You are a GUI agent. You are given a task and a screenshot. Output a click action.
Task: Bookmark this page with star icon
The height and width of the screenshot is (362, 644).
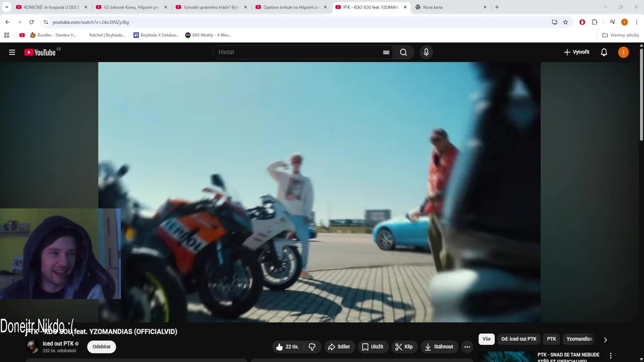(566, 22)
